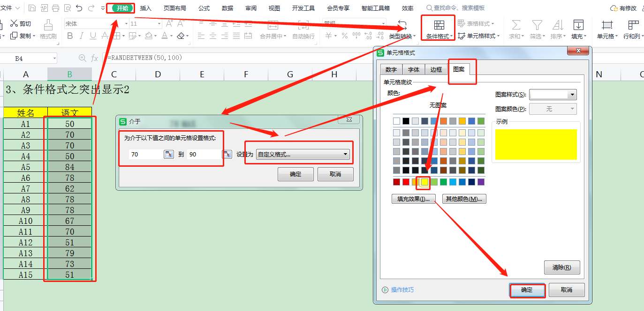
Task: Toggle Bold formatting
Action: pos(70,36)
